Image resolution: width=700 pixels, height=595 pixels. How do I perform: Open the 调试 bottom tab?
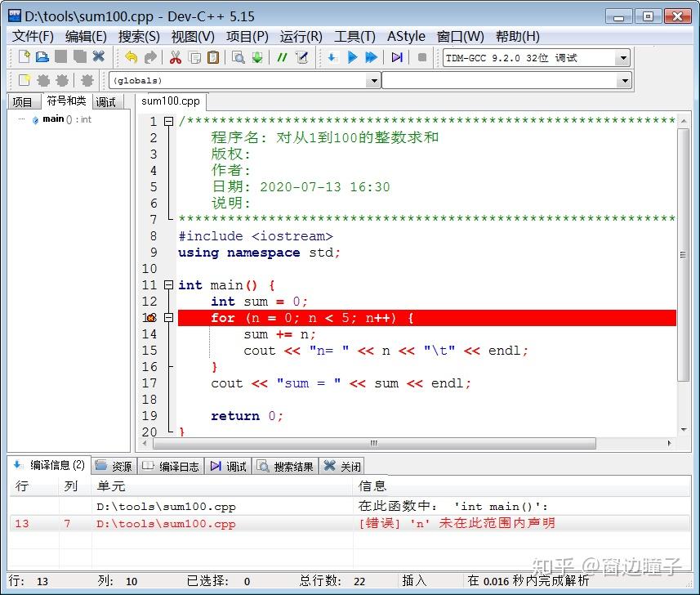click(x=229, y=467)
